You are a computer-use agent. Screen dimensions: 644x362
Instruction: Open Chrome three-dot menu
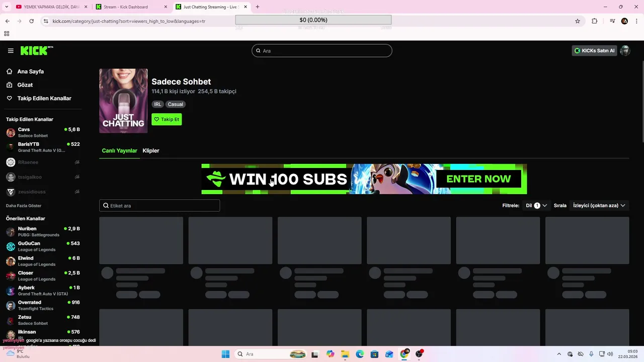coord(636,21)
